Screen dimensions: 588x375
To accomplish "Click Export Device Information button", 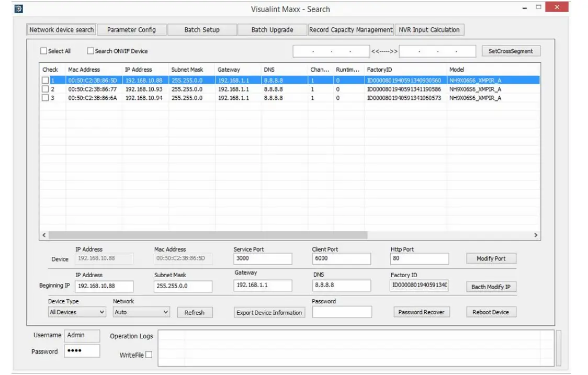I will (x=269, y=312).
